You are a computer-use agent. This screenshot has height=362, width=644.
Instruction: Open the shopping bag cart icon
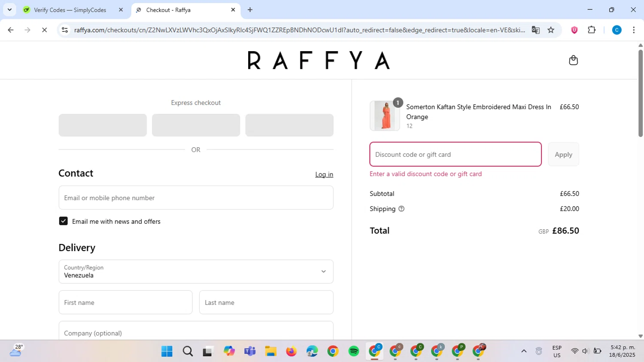(x=573, y=60)
